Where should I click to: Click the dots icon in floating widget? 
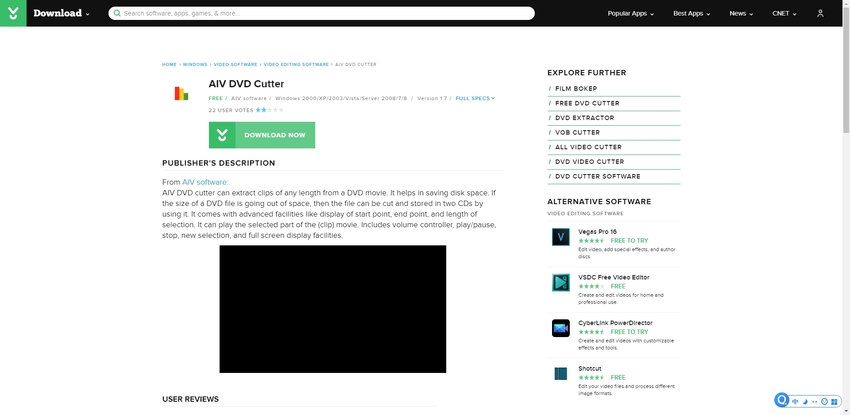click(x=815, y=402)
